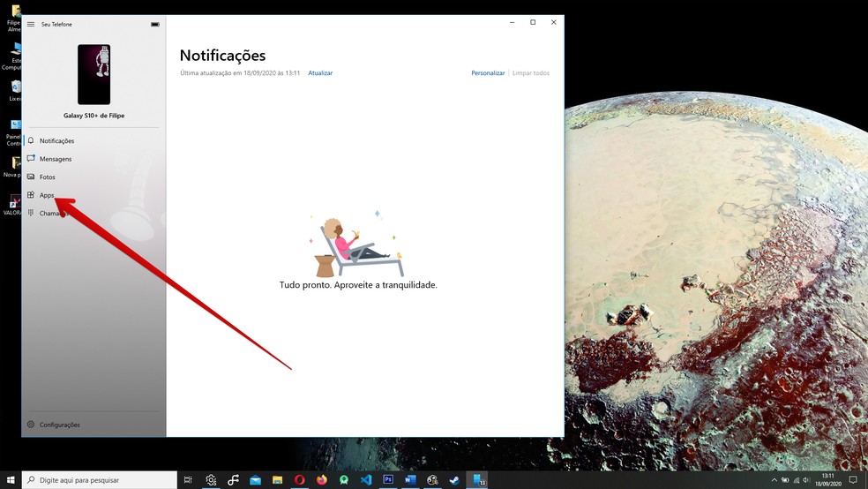The width and height of the screenshot is (868, 489).
Task: Select the Este Computador desktop icon
Action: (12, 56)
